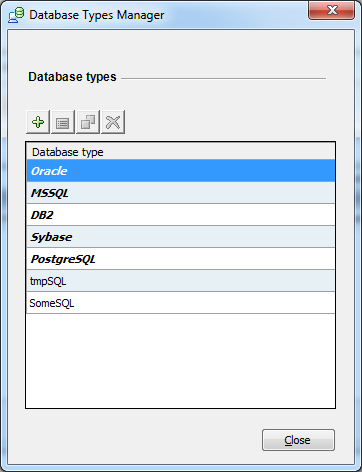Open the edit properties list icon
The image size is (362, 472).
click(x=63, y=122)
